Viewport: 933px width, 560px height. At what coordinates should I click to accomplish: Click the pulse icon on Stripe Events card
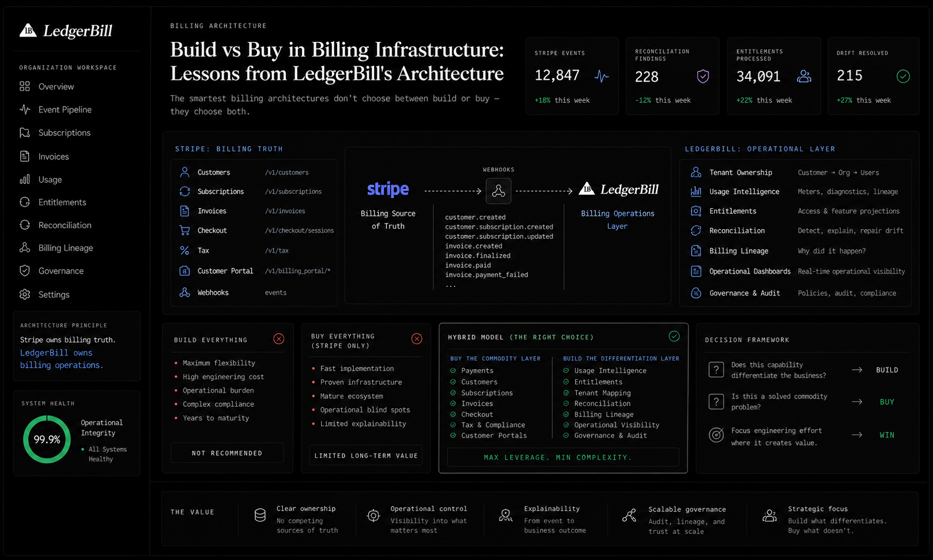pos(602,76)
